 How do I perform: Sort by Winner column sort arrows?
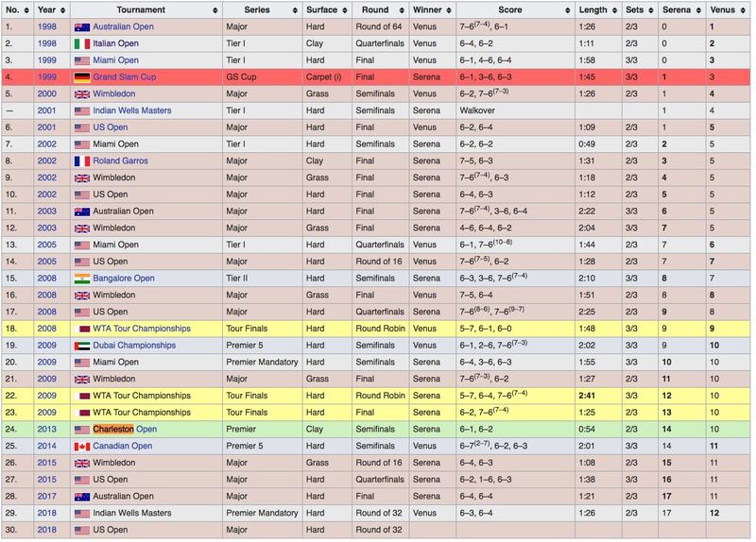[x=449, y=10]
